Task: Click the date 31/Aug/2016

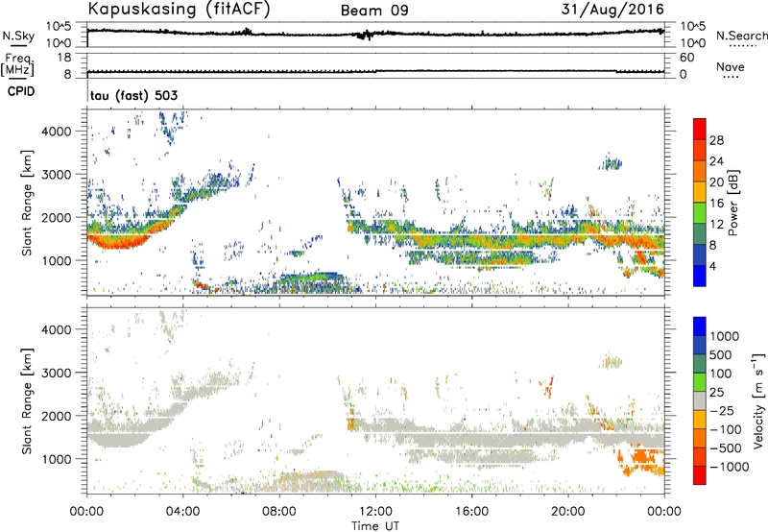Action: tap(612, 10)
